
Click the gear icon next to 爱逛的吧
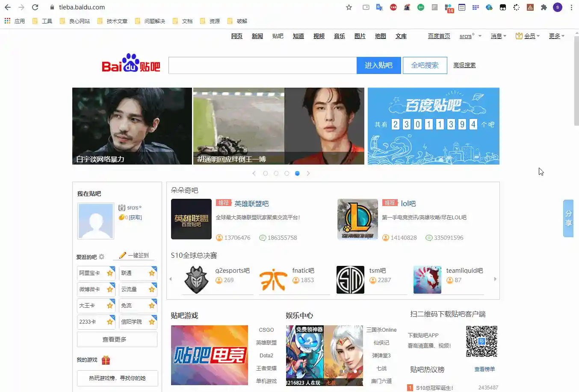102,257
